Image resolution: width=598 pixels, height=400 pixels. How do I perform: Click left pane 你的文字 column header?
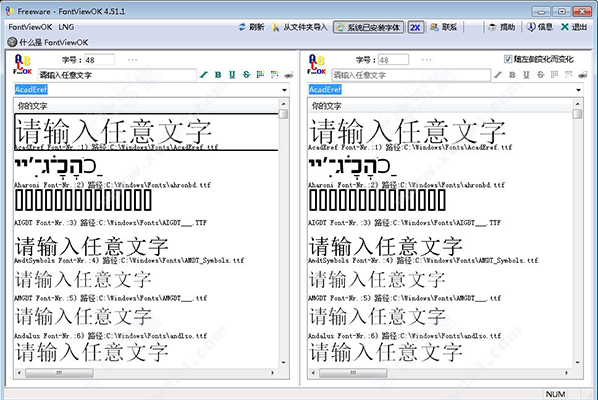click(146, 106)
